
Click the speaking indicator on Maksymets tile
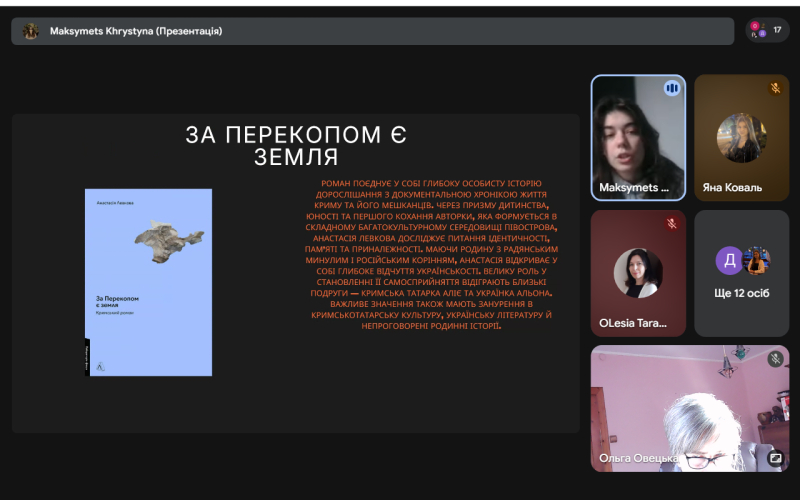[x=672, y=89]
